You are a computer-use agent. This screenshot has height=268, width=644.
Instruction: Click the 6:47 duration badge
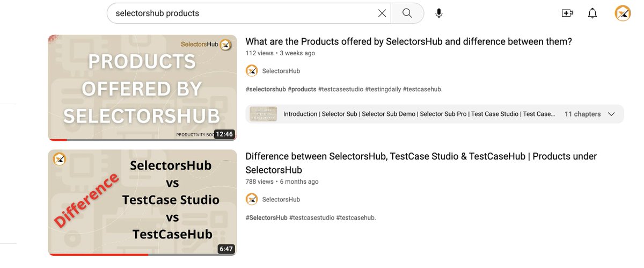pyautogui.click(x=226, y=249)
